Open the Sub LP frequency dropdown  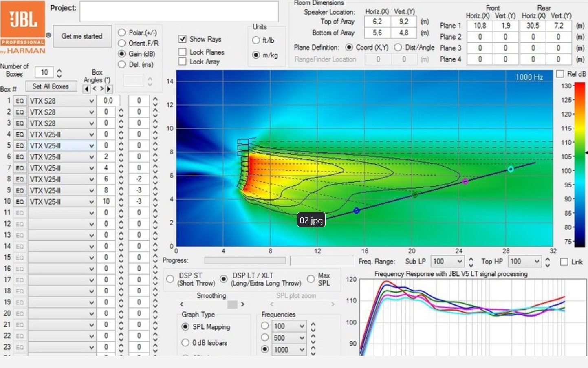pyautogui.click(x=447, y=262)
